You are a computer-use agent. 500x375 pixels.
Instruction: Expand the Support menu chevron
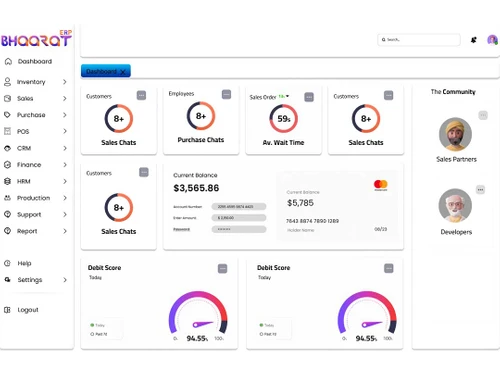click(x=65, y=214)
